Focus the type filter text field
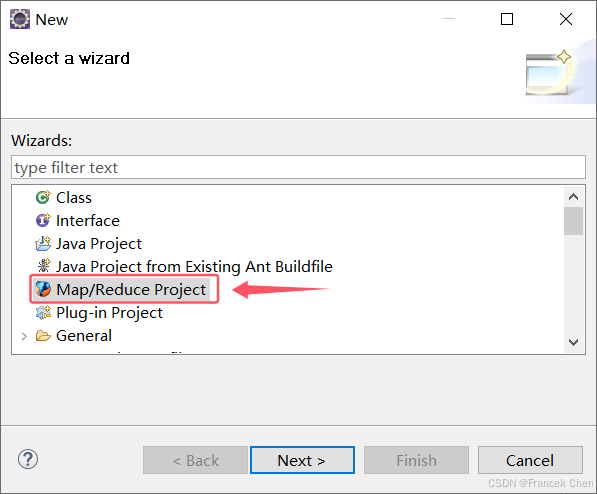 298,167
